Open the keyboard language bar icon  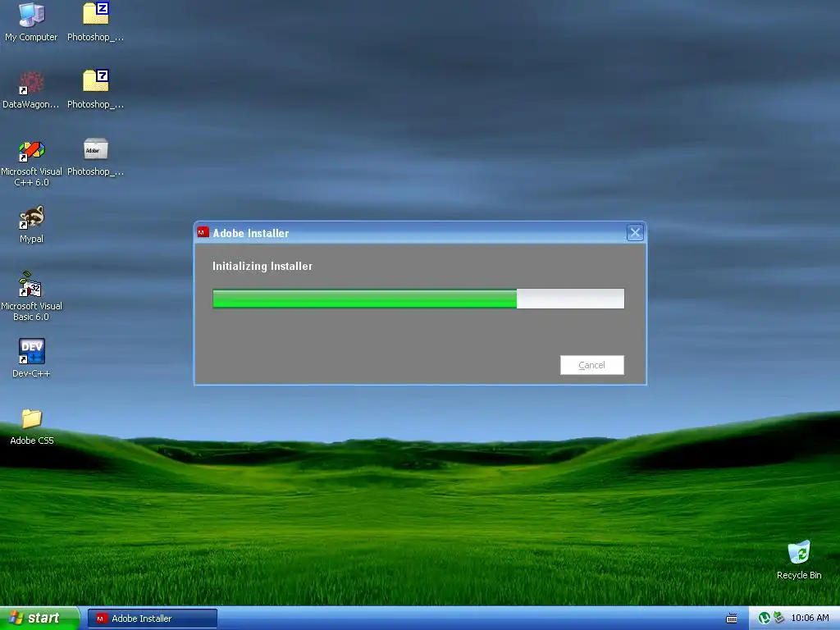731,619
